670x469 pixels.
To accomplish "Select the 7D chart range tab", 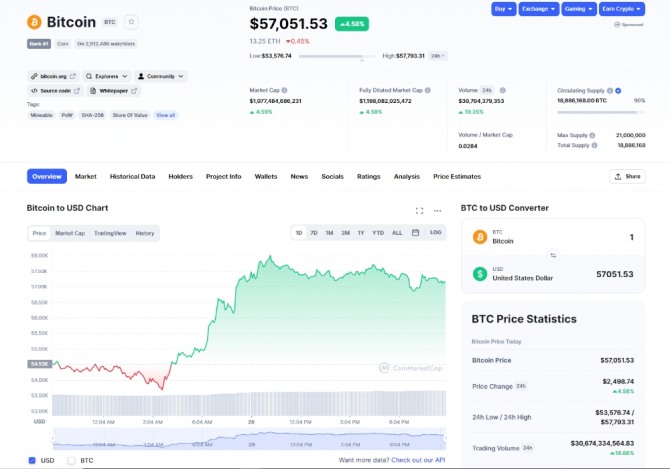I will click(x=314, y=233).
